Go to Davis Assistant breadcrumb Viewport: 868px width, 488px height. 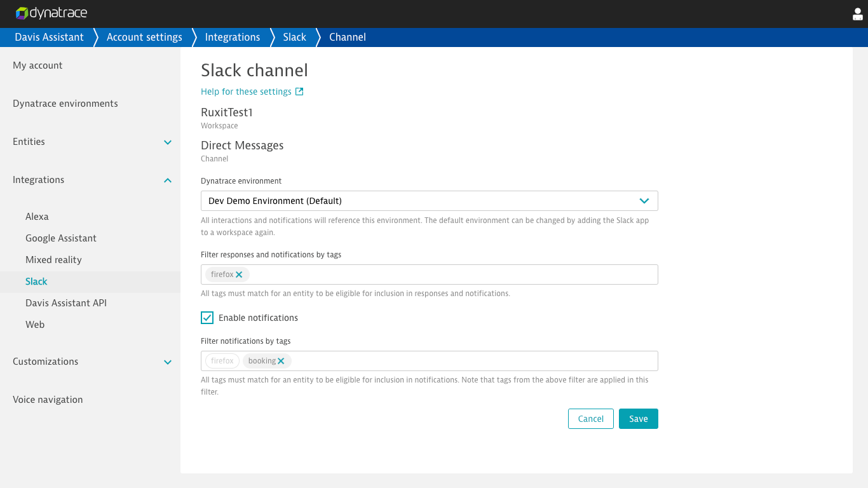(x=49, y=37)
